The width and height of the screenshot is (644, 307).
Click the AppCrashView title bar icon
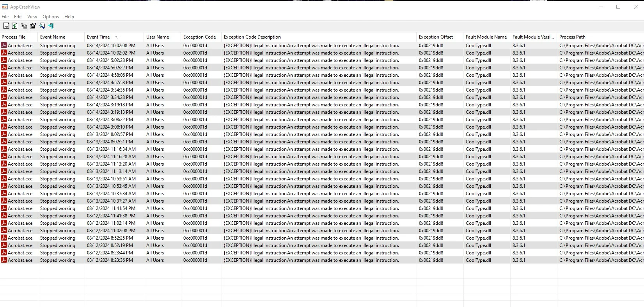[x=5, y=7]
